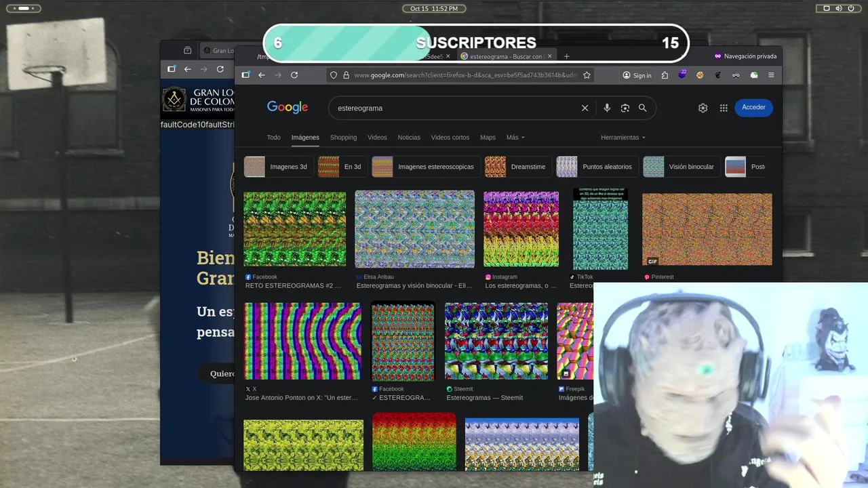The width and height of the screenshot is (868, 488).
Task: Expand the Más dropdown
Action: (515, 138)
